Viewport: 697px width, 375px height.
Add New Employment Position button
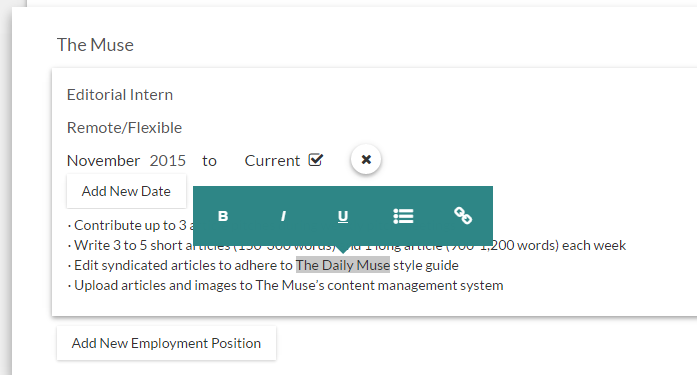166,343
